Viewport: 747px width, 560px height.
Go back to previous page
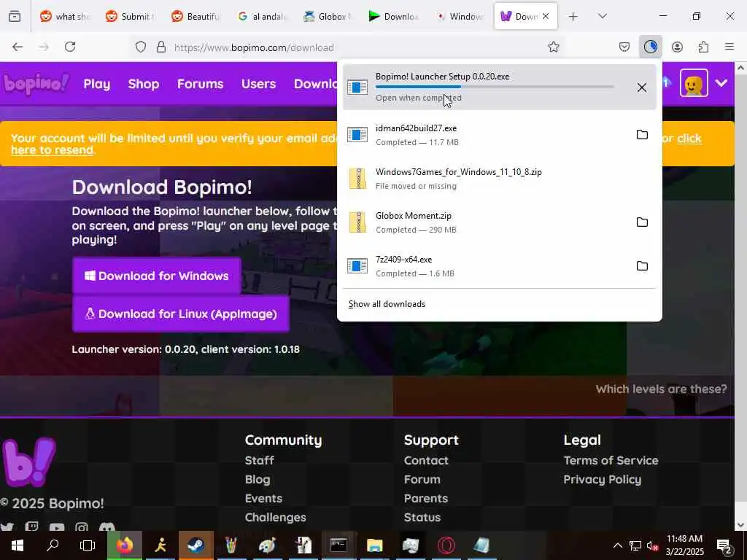pos(18,47)
